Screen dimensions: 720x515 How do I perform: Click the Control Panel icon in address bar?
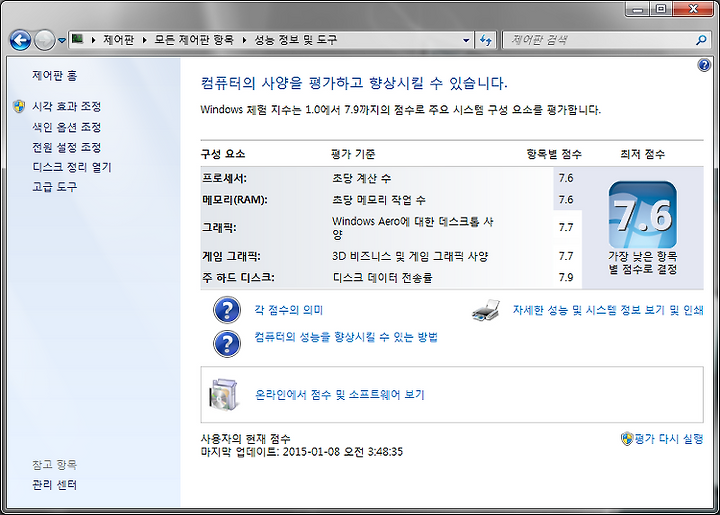(x=78, y=39)
